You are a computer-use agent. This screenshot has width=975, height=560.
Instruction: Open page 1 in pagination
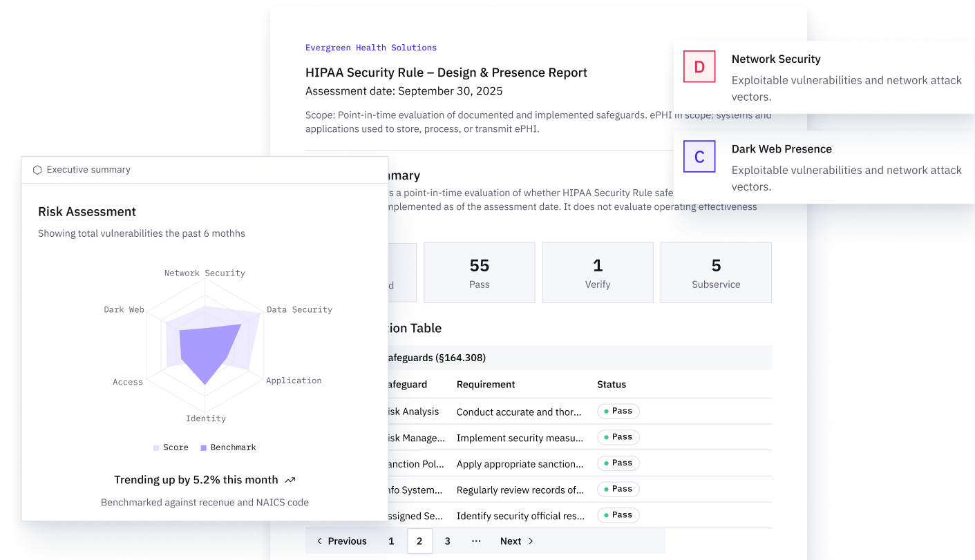391,541
